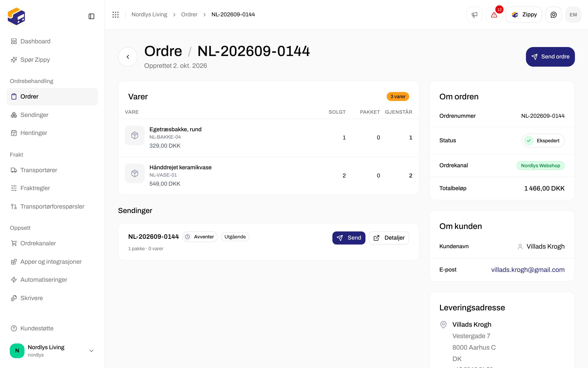Open the EM user avatar
Image resolution: width=588 pixels, height=368 pixels.
(573, 15)
